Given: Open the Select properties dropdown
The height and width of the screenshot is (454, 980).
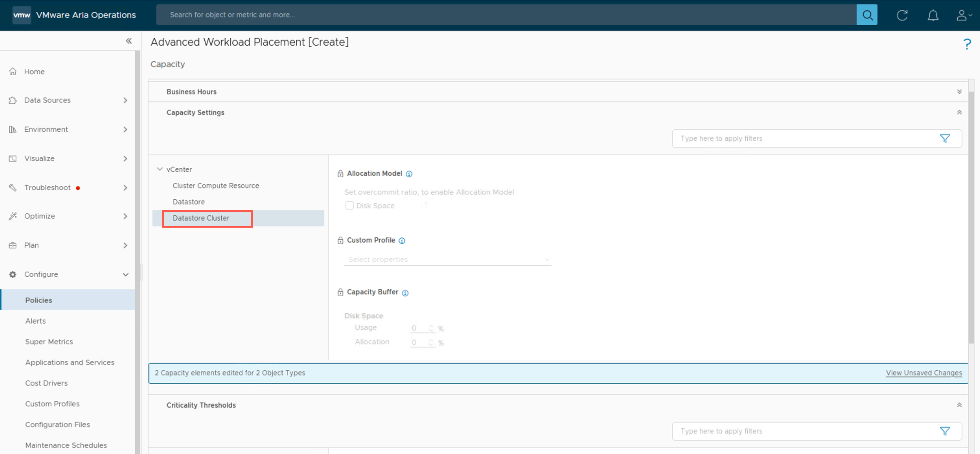Looking at the screenshot, I should click(x=447, y=259).
